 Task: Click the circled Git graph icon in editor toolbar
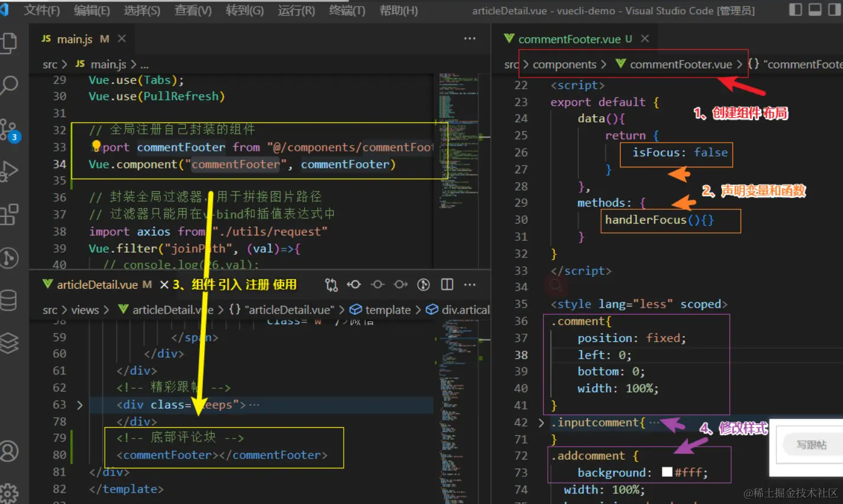(424, 285)
